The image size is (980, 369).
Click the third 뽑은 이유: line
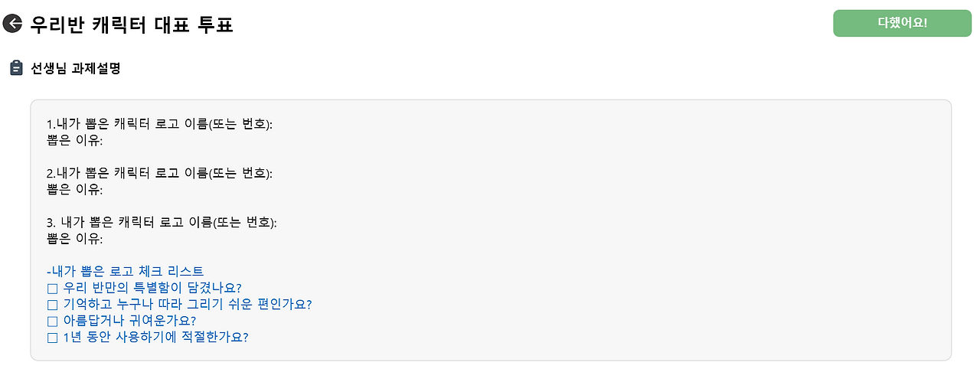(75, 238)
